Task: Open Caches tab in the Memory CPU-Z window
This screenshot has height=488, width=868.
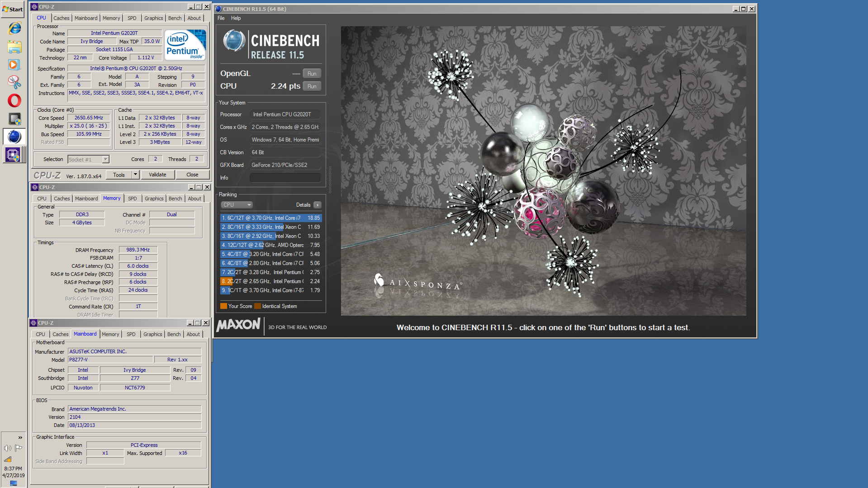Action: (x=62, y=199)
